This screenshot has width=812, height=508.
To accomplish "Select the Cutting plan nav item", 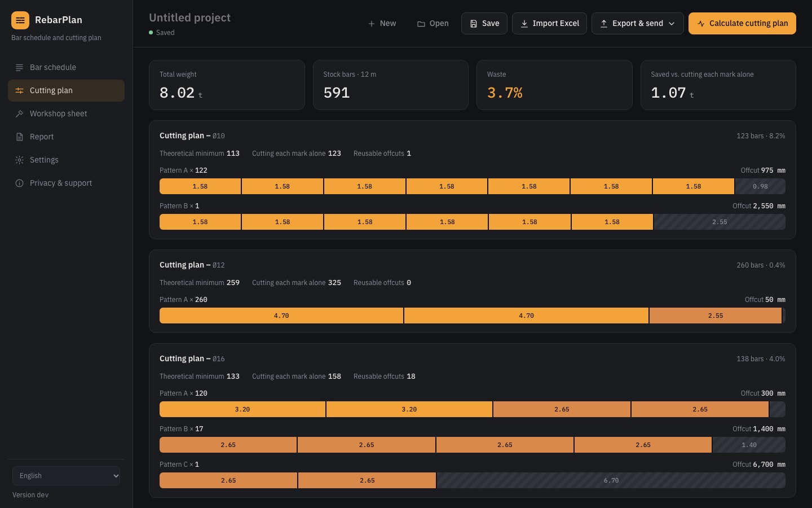I will [66, 91].
